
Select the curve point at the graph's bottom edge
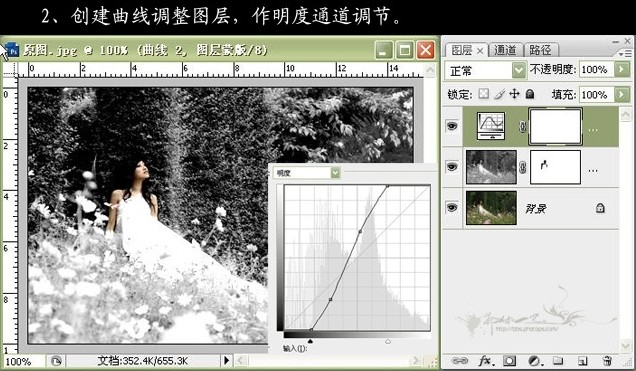[x=311, y=330]
